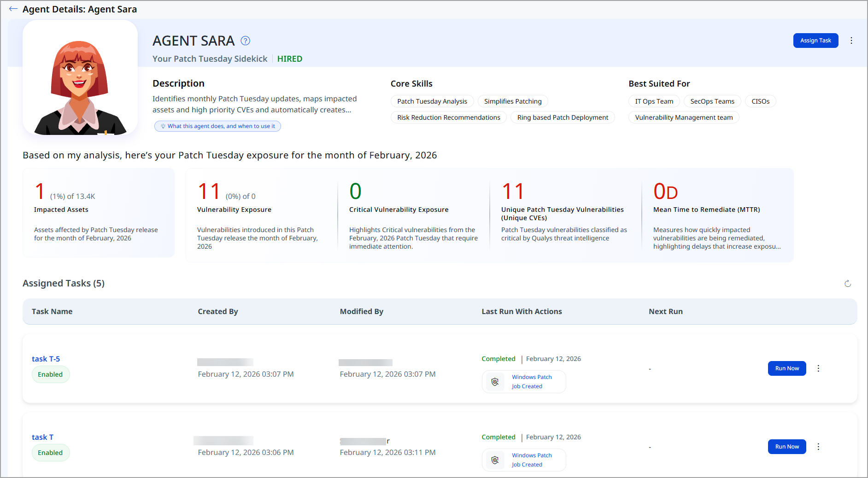Click 'February 12, 2026 03:06 PM' created date
Screen dimensions: 868x478
point(246,453)
